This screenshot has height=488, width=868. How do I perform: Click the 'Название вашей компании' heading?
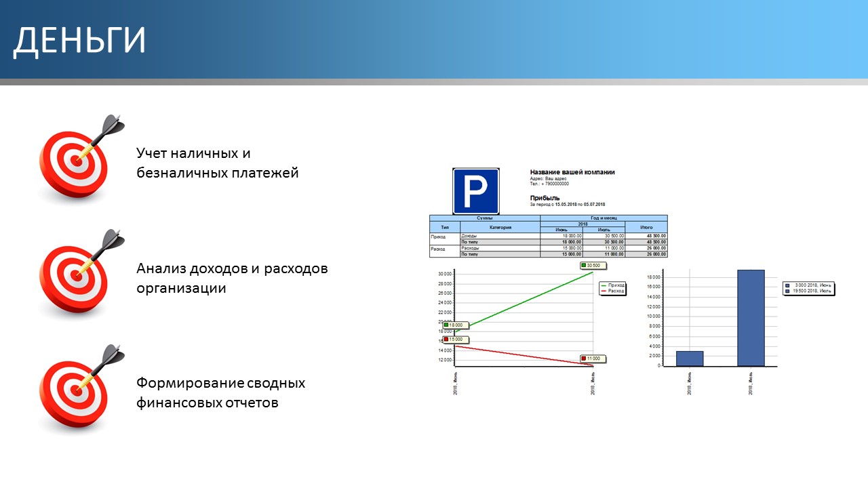tap(572, 172)
